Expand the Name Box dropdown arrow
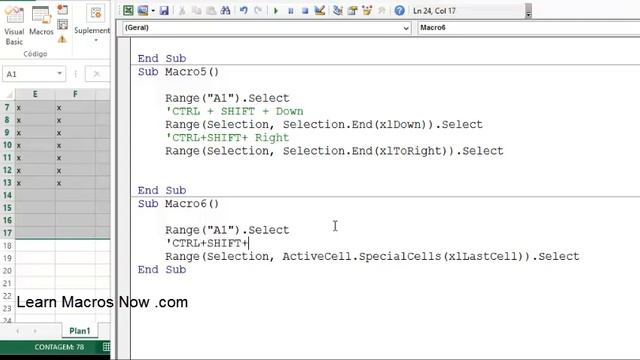 (60, 74)
